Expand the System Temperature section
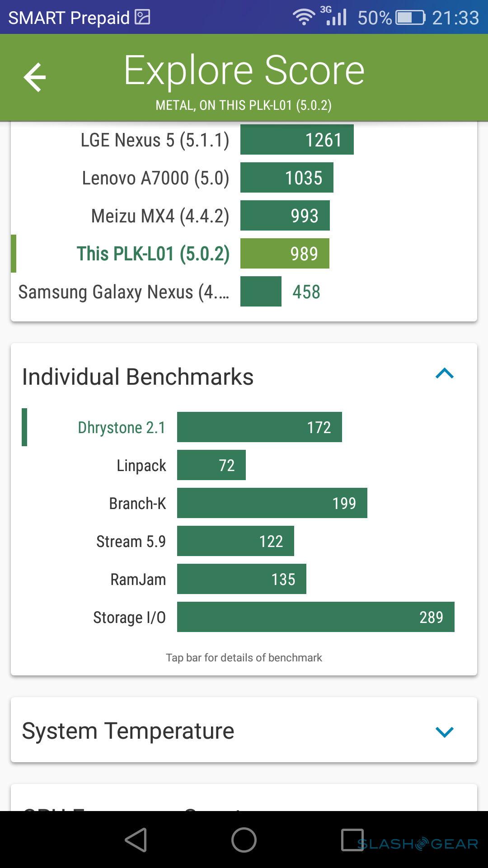 click(444, 732)
